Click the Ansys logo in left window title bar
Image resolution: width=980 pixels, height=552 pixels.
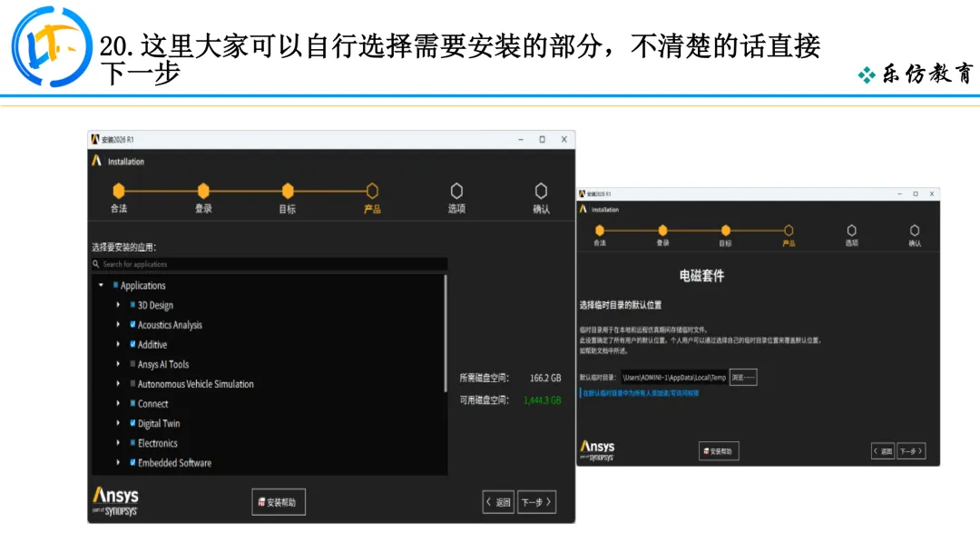95,139
